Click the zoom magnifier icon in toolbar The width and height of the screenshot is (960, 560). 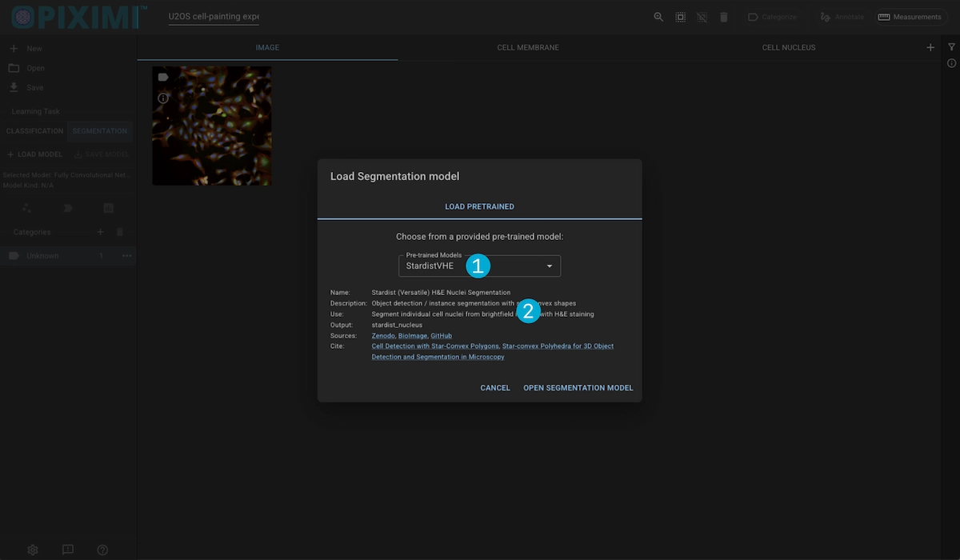(658, 17)
